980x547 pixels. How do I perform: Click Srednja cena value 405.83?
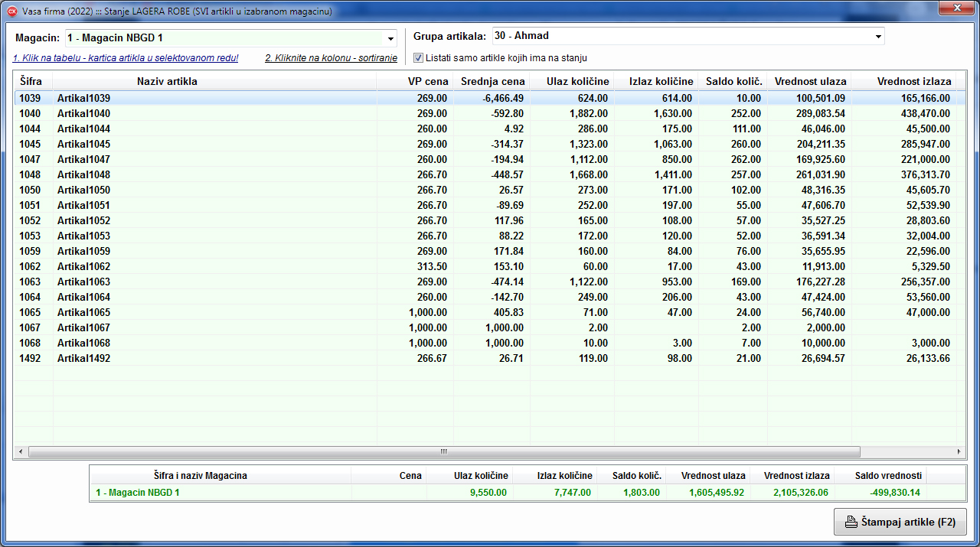(508, 312)
